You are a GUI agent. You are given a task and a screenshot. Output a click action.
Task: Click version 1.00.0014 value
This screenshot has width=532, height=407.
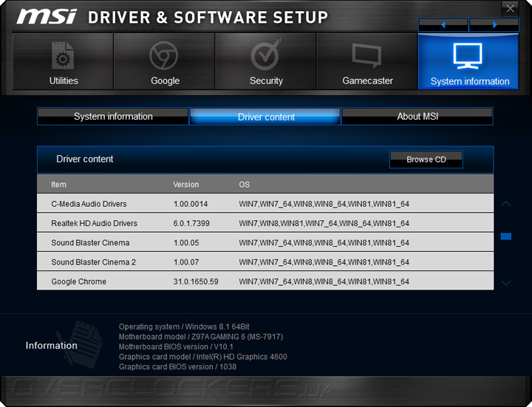click(x=191, y=204)
